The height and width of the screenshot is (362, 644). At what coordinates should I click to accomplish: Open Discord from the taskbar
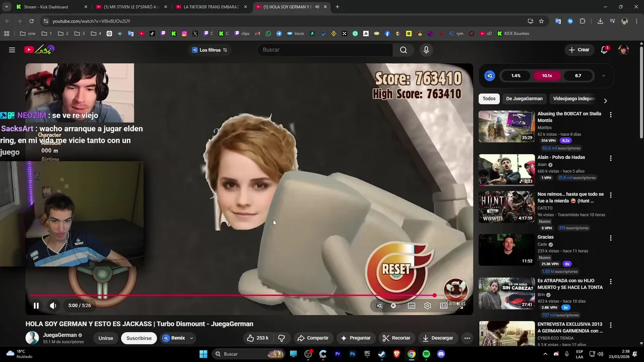tap(441, 354)
